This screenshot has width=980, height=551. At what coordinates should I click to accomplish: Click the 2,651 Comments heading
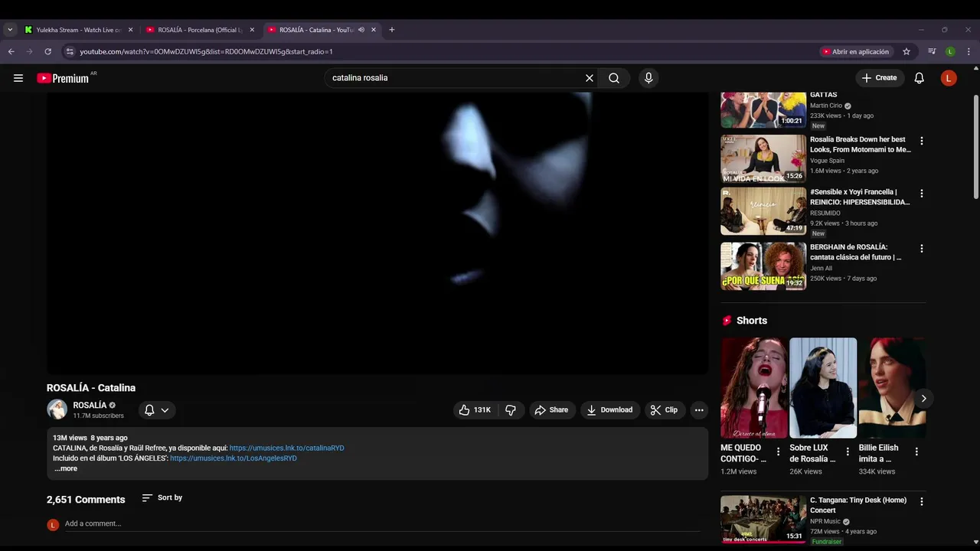[86, 500]
